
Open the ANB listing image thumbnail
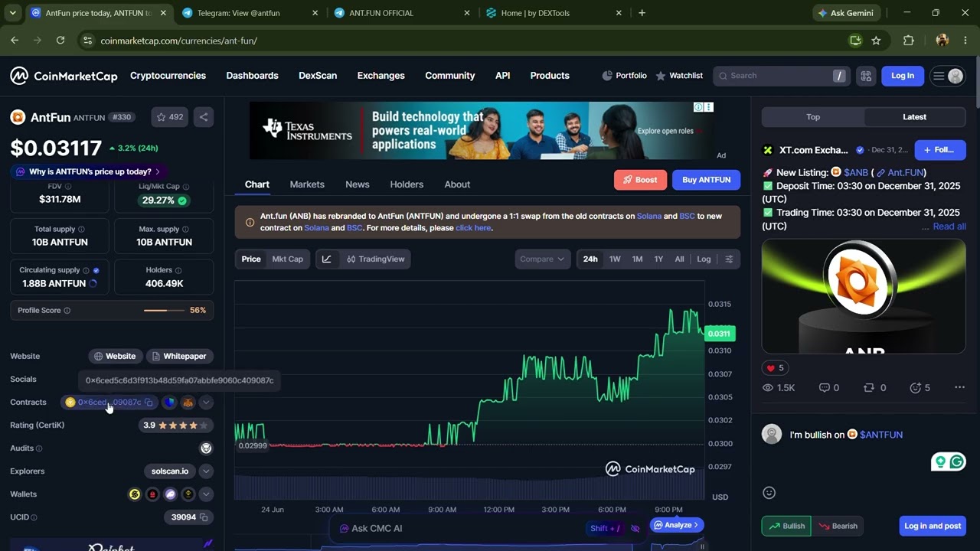pos(864,297)
